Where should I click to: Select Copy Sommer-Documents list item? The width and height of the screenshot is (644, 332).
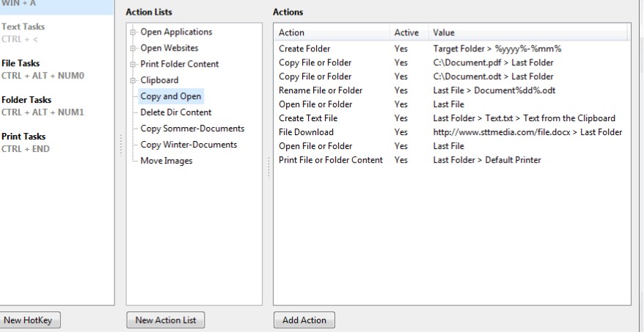[192, 129]
